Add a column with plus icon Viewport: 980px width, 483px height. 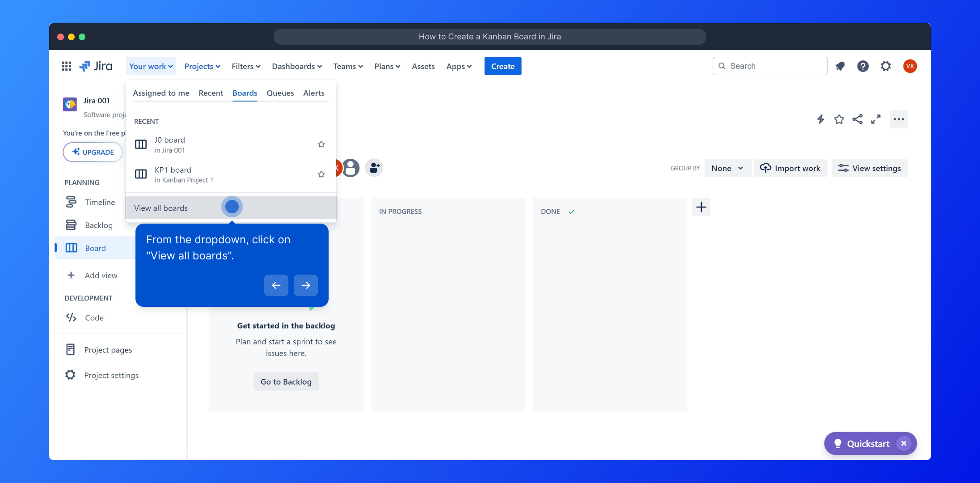coord(701,207)
